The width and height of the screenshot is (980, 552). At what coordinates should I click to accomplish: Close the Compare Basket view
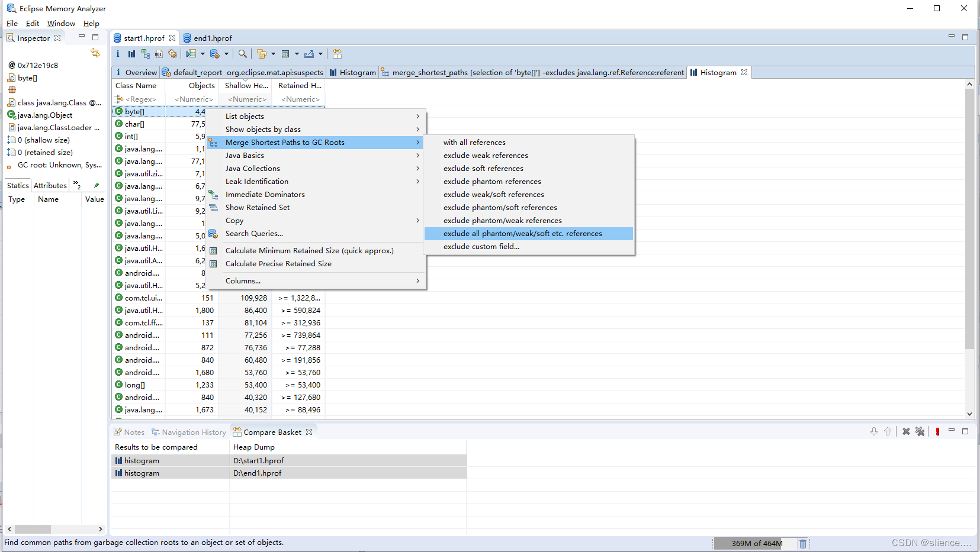click(309, 432)
